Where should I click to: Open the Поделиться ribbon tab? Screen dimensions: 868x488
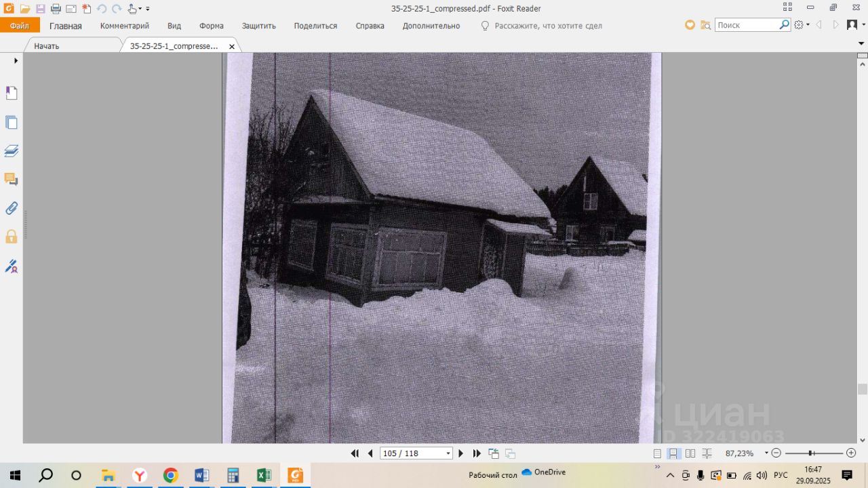[315, 26]
